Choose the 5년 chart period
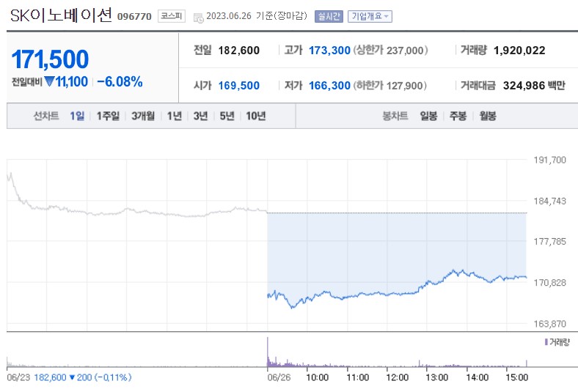Image resolution: width=578 pixels, height=392 pixels. point(227,116)
